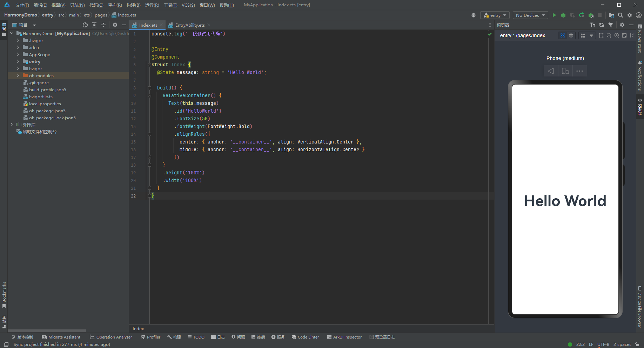Screen dimensions: 644x348
Task: Open the No Devices dropdown
Action: point(530,15)
